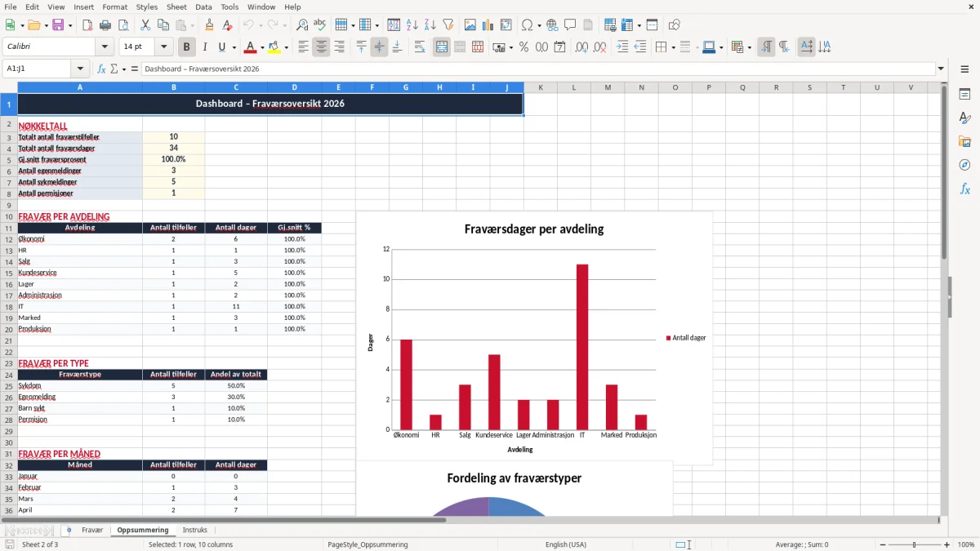
Task: Open the Styles menu
Action: tap(147, 7)
